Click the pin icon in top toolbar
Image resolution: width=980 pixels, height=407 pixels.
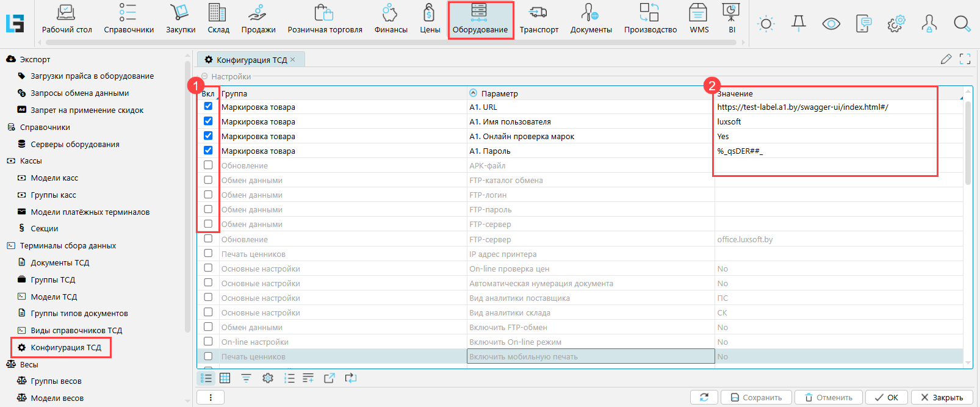[798, 24]
